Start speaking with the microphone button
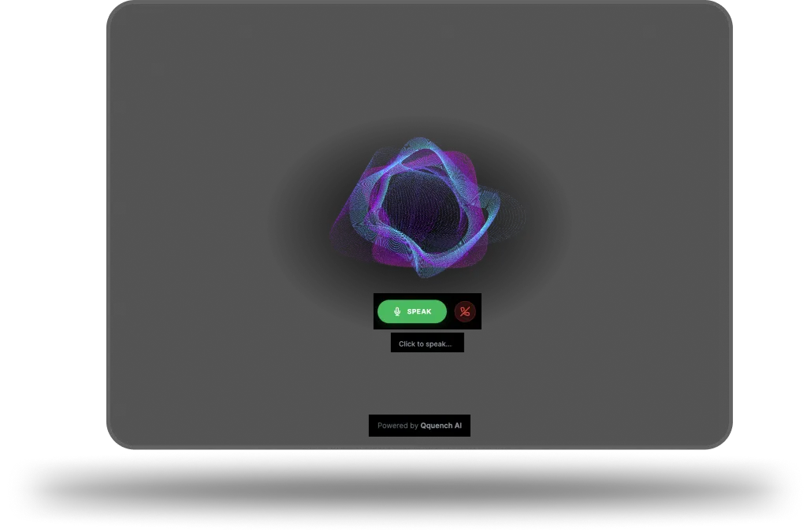811x532 pixels. pyautogui.click(x=412, y=311)
